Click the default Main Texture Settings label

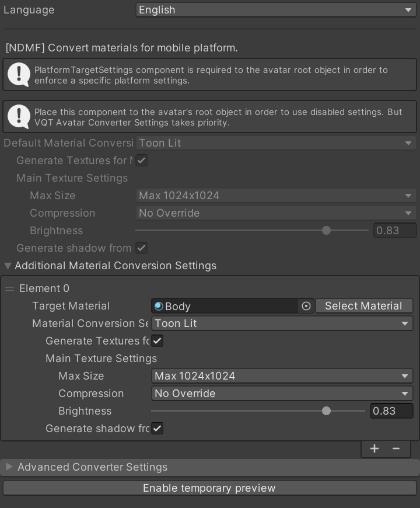pyautogui.click(x=72, y=178)
